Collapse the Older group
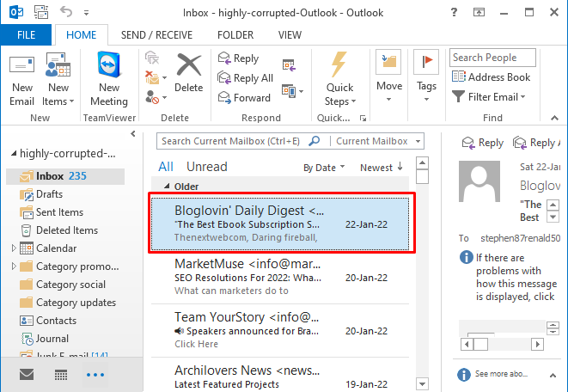The height and width of the screenshot is (392, 568). (167, 187)
